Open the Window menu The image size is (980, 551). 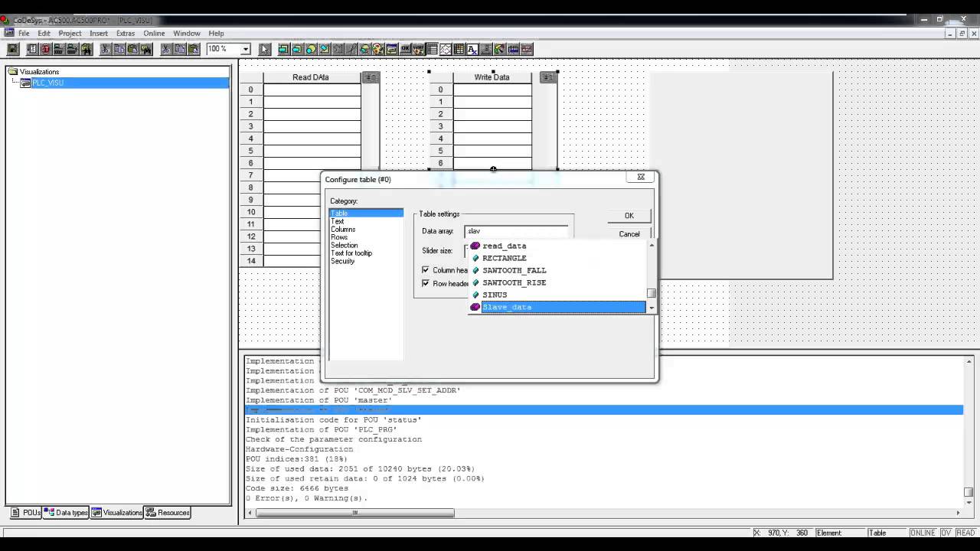click(x=187, y=34)
